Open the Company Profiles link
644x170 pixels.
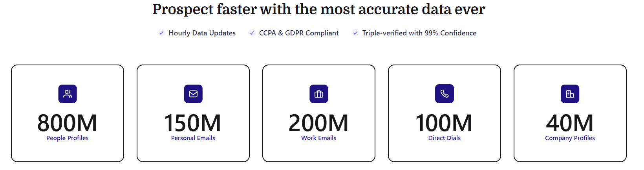coord(570,138)
